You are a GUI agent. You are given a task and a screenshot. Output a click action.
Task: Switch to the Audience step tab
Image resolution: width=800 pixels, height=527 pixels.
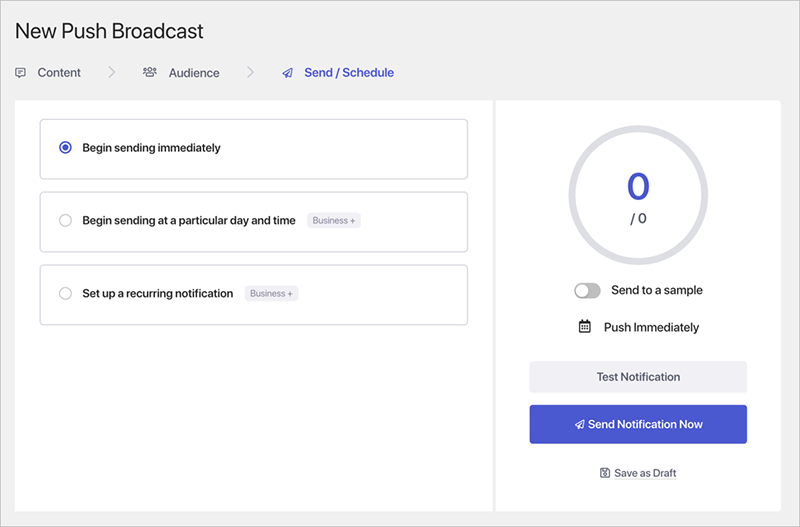click(194, 73)
